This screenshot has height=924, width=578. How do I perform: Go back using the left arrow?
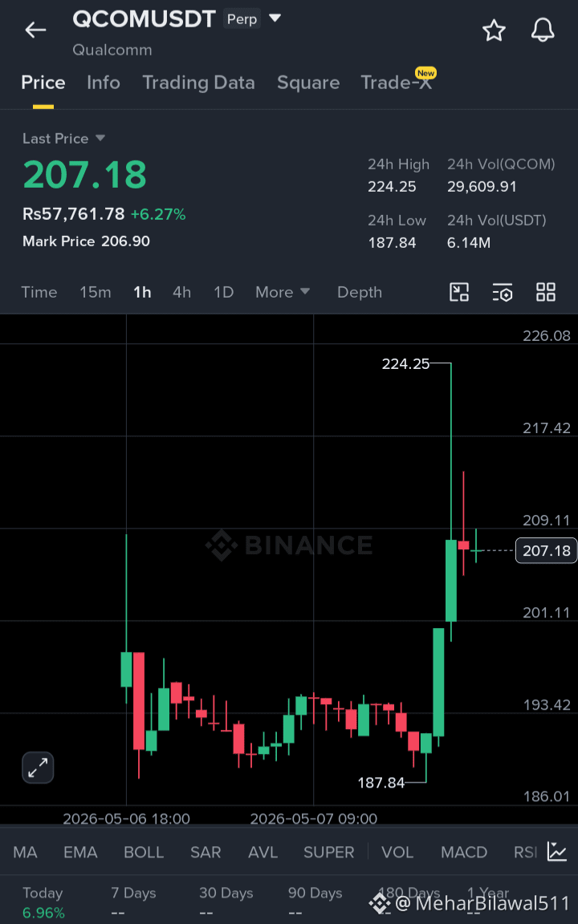click(35, 30)
